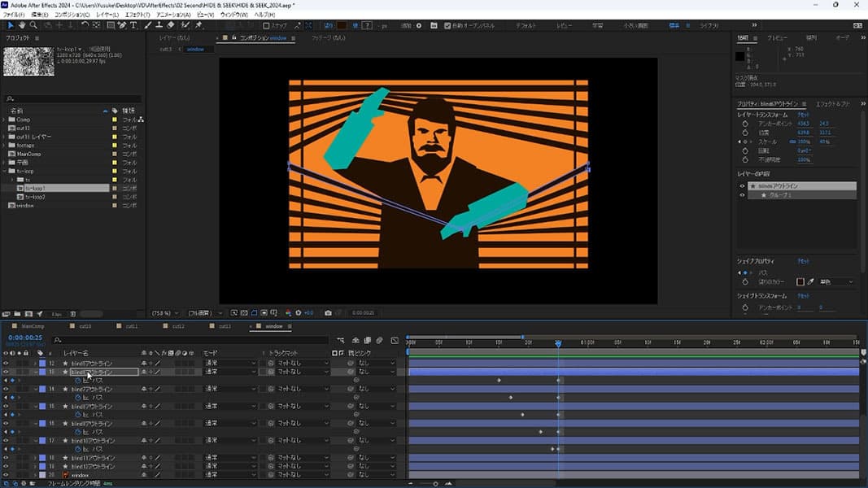The image size is (868, 488).
Task: Select the Hand tool in the toolbar
Action: (x=22, y=25)
